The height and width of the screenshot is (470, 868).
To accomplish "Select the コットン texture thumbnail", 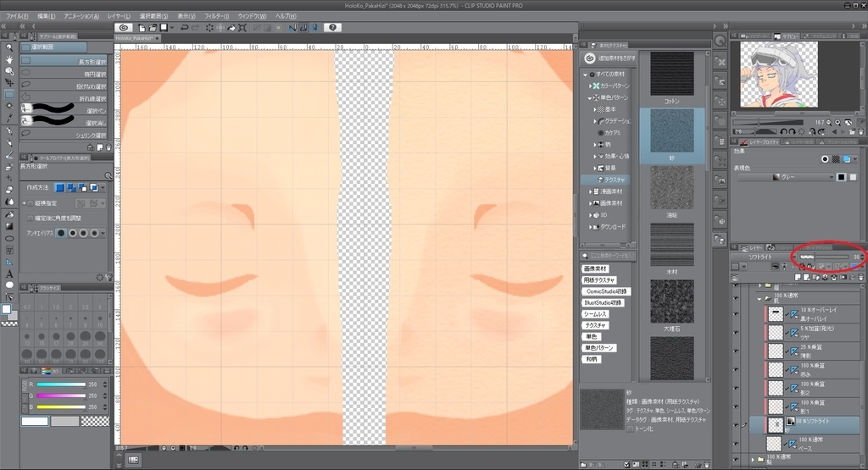I will tap(671, 74).
